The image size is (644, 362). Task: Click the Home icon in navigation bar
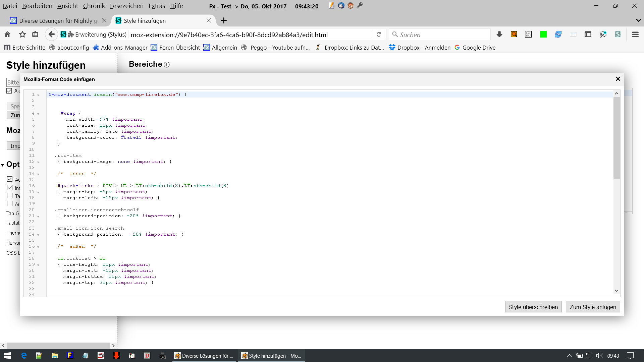(7, 35)
